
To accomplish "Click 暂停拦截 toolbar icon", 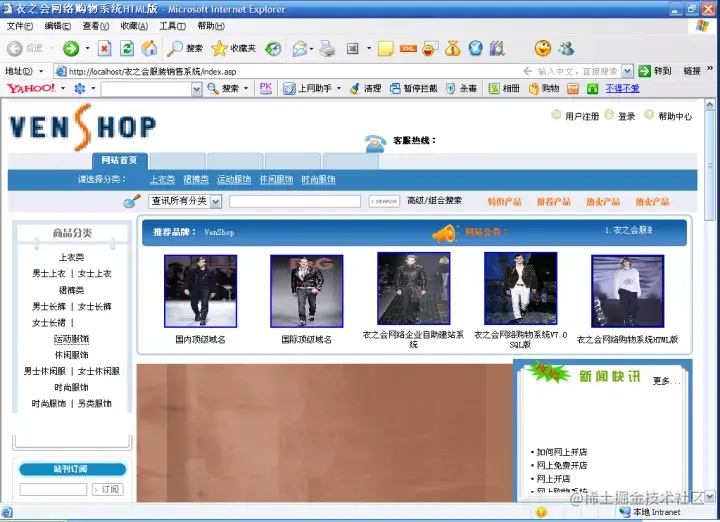I will [395, 88].
